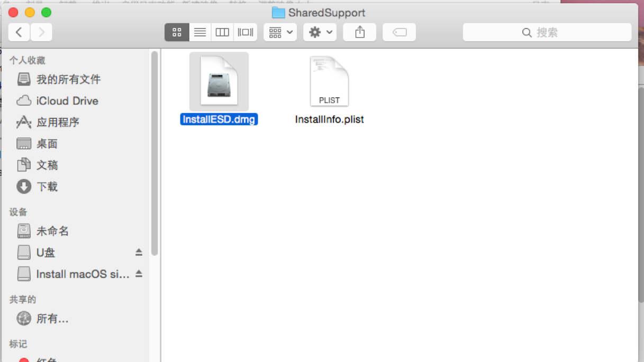Eject the Install macOS volume
The width and height of the screenshot is (644, 362).
139,274
